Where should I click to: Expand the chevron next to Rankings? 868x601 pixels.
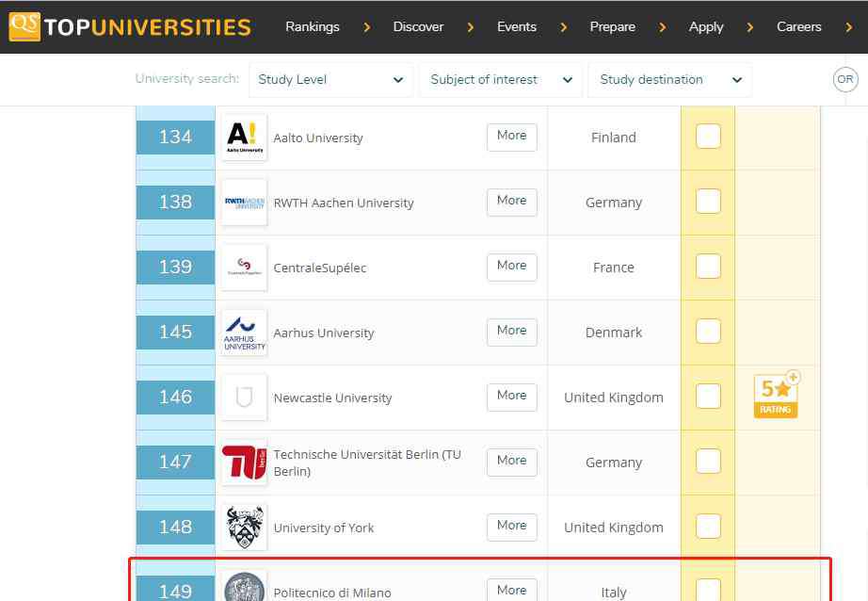[x=366, y=27]
